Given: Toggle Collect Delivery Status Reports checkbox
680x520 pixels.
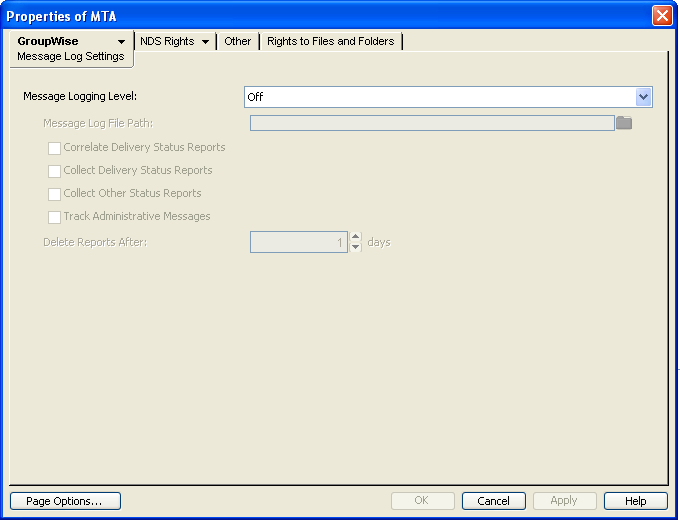Looking at the screenshot, I should click(54, 171).
